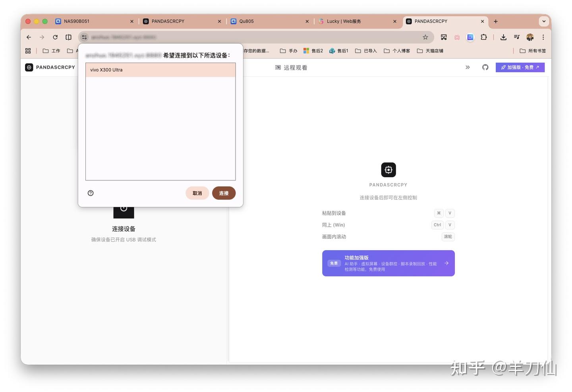572x392 pixels.
Task: Close the NAS90B051 tab
Action: point(132,21)
